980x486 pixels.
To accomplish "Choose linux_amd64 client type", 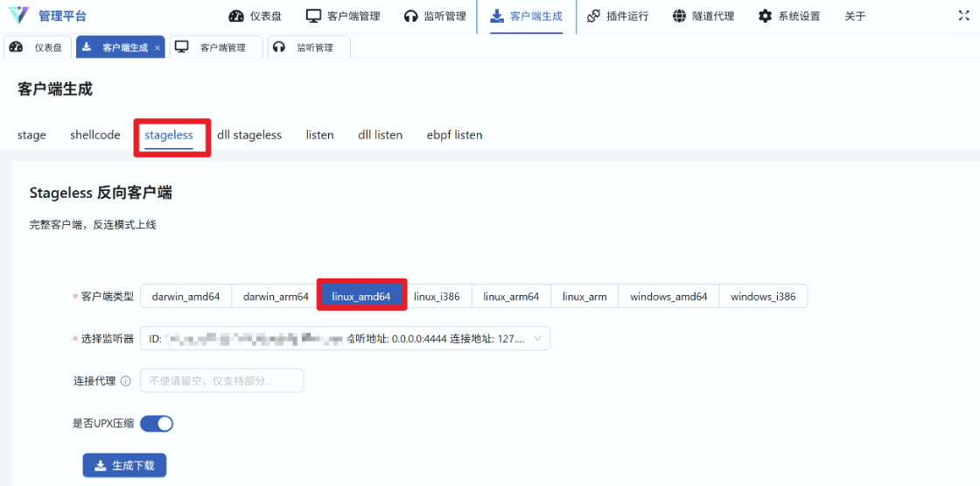I will click(x=361, y=297).
